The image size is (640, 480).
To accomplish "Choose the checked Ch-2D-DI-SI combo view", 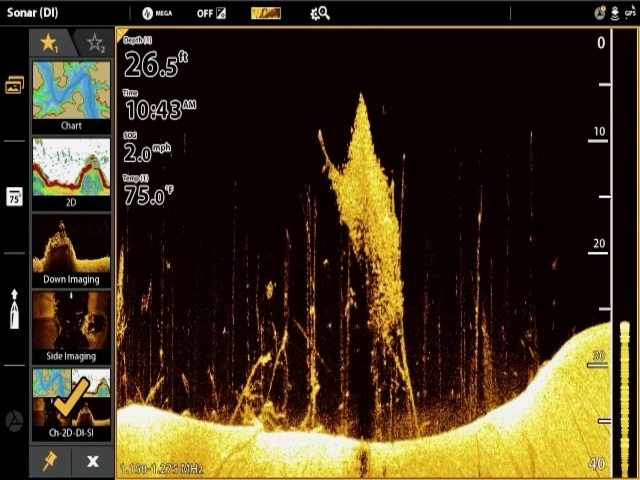I will point(71,403).
